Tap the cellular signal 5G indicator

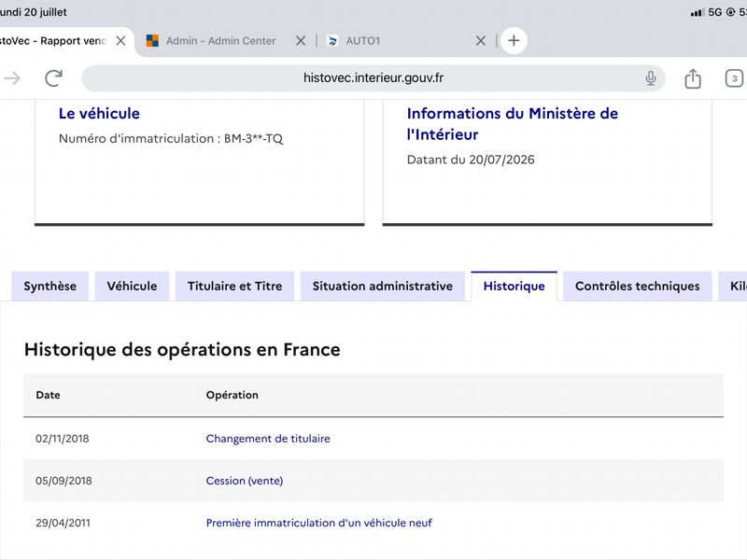pos(707,12)
